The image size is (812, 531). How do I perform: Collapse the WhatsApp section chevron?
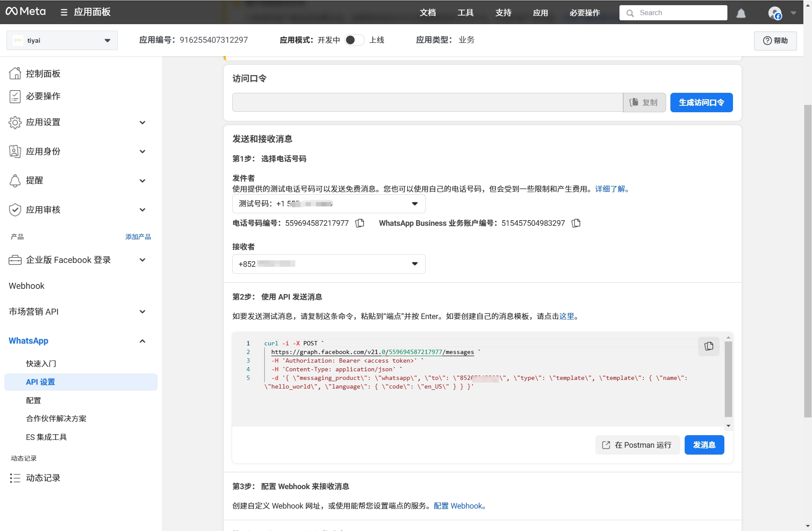tap(142, 341)
